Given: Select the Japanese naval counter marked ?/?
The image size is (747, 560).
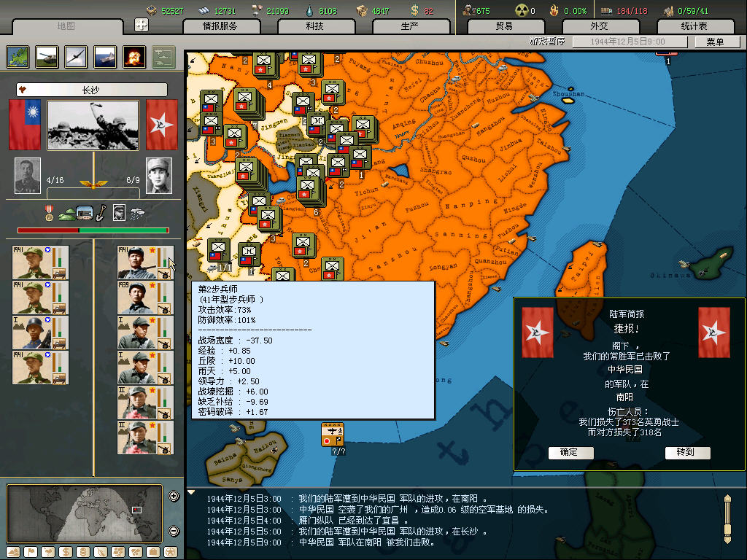Looking at the screenshot, I should coord(333,435).
